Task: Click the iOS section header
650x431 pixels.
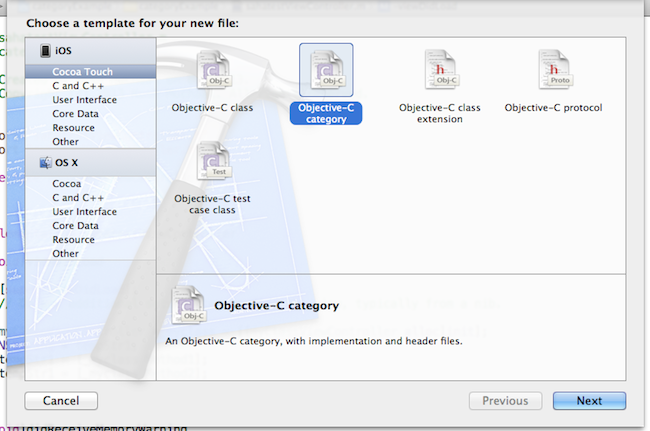Action: [x=90, y=51]
